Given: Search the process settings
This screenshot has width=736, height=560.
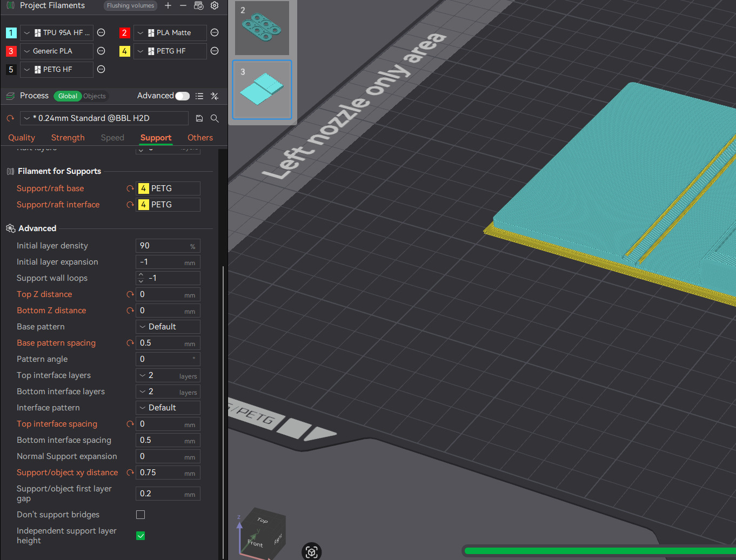Looking at the screenshot, I should (215, 118).
